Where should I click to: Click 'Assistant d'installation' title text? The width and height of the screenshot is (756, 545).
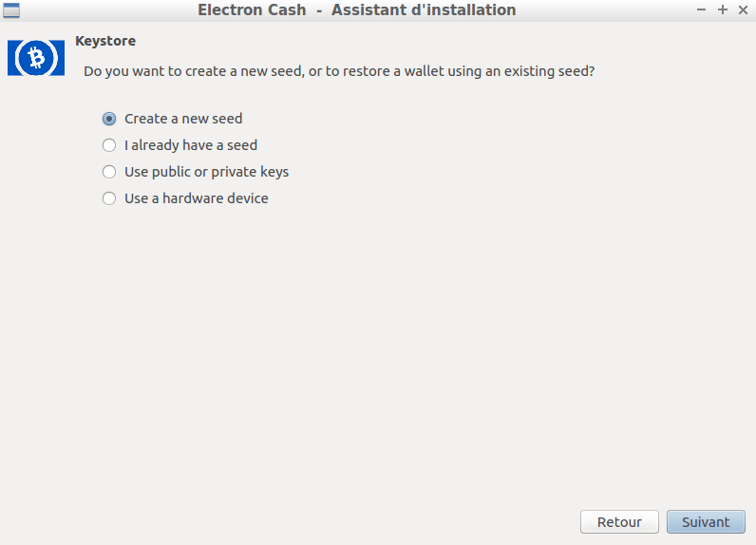coord(424,9)
